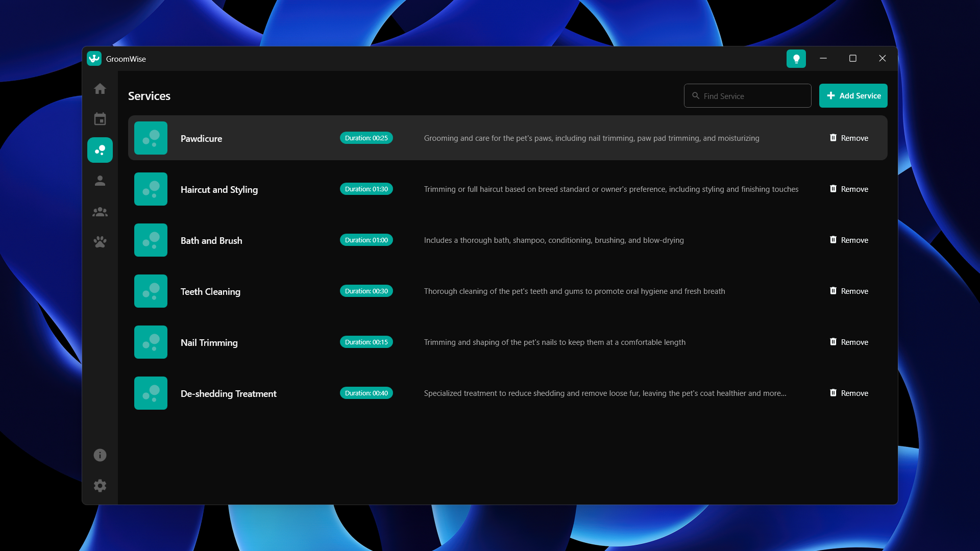980x551 pixels.
Task: Open the paw print pets icon
Action: [x=100, y=242]
